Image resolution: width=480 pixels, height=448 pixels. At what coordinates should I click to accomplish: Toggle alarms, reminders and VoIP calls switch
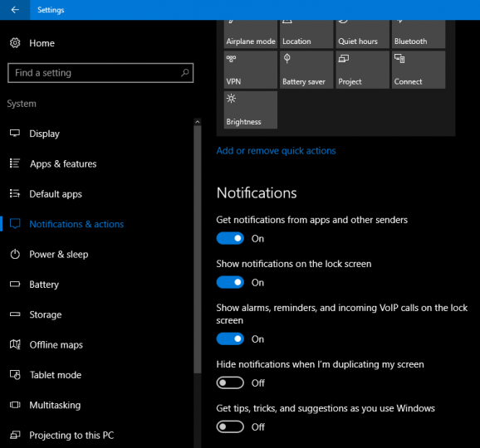pos(230,338)
